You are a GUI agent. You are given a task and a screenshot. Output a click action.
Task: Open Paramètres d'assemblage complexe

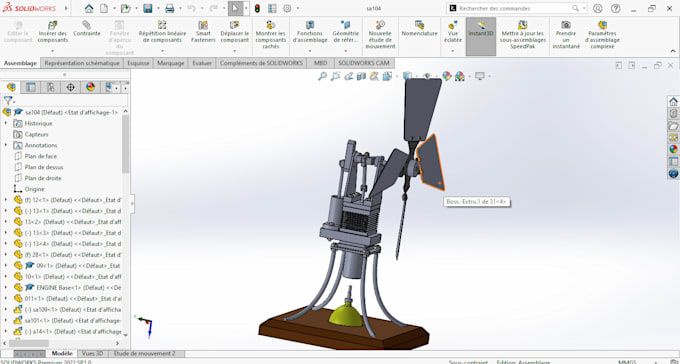[602, 34]
